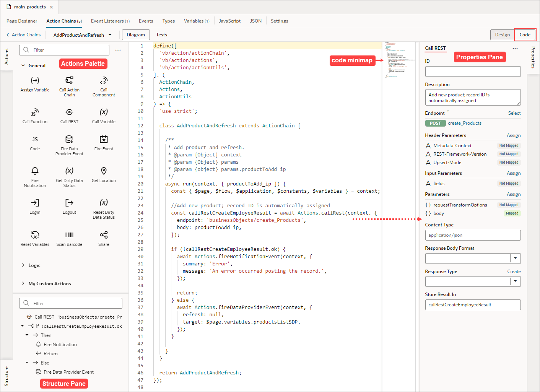The image size is (540, 392).
Task: Click the Fire Notification action icon
Action: coord(35,171)
